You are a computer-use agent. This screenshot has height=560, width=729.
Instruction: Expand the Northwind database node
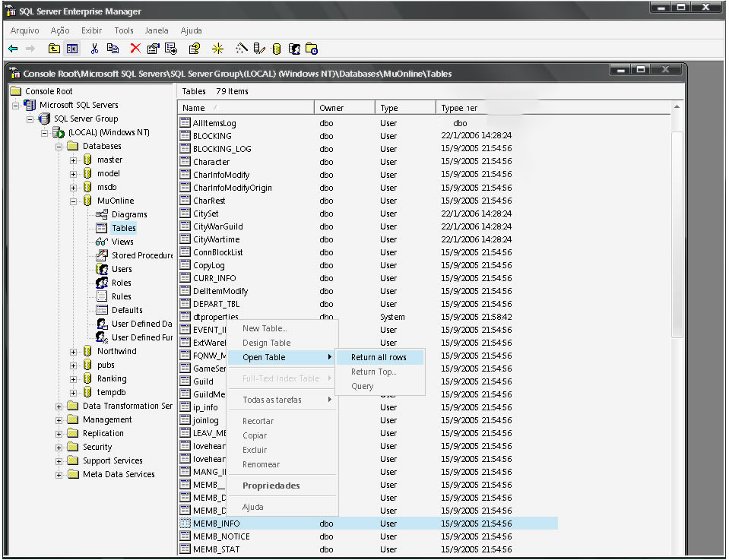tap(74, 352)
